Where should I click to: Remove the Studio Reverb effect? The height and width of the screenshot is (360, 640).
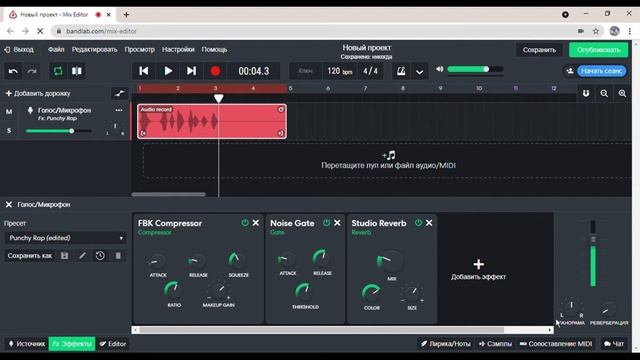(429, 223)
